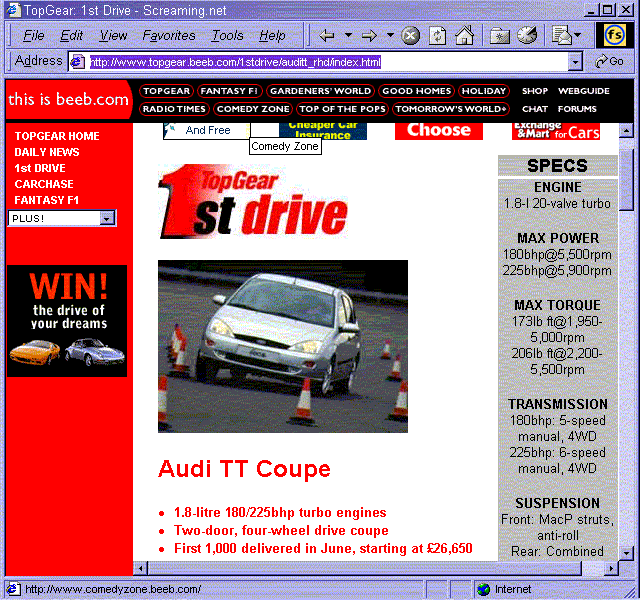The width and height of the screenshot is (640, 600).
Task: Click the Go button icon
Action: tap(609, 62)
